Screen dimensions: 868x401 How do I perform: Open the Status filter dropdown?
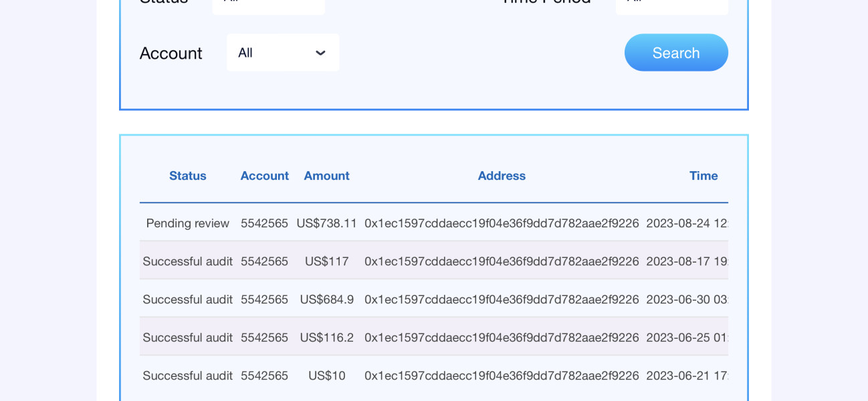coord(268,5)
